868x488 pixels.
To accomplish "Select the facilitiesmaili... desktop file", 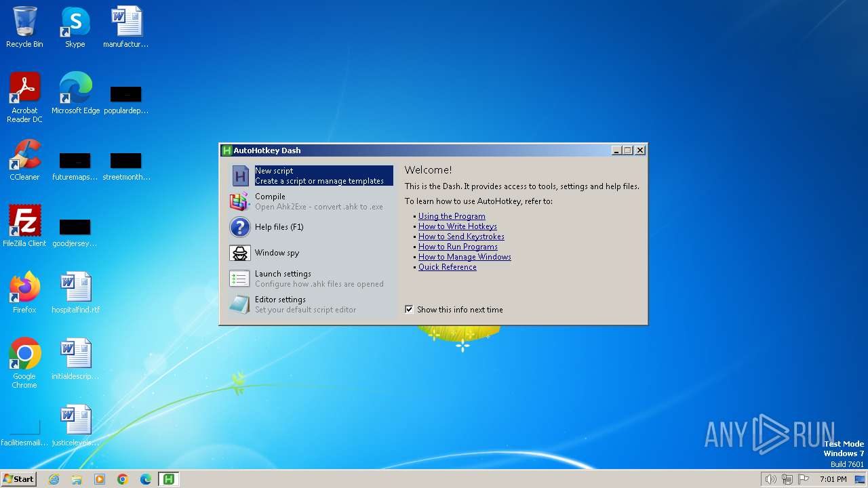I will pyautogui.click(x=24, y=432).
